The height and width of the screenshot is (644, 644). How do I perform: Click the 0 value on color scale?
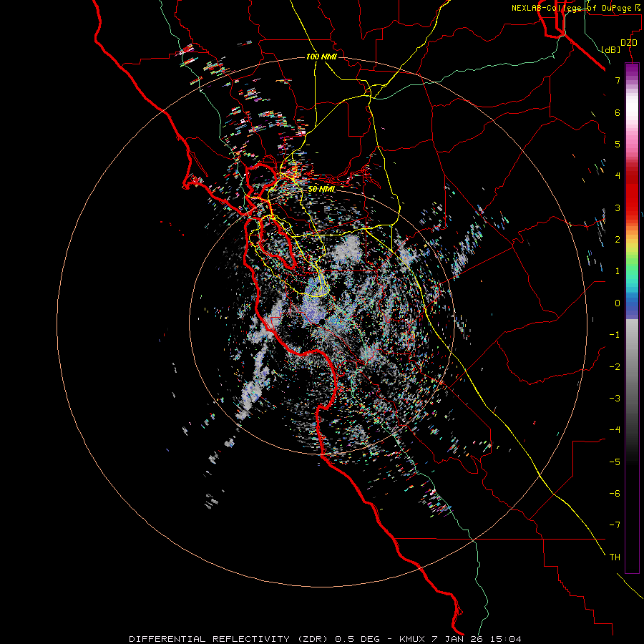click(x=618, y=303)
